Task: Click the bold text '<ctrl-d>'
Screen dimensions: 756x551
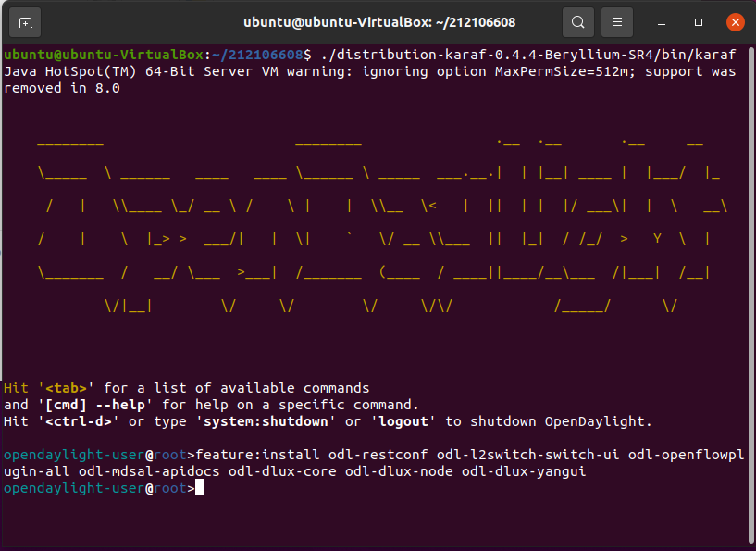Action: tap(79, 421)
